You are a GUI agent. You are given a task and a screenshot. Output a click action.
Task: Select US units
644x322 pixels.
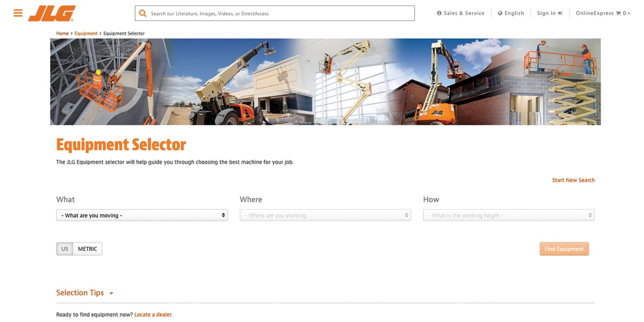64,249
